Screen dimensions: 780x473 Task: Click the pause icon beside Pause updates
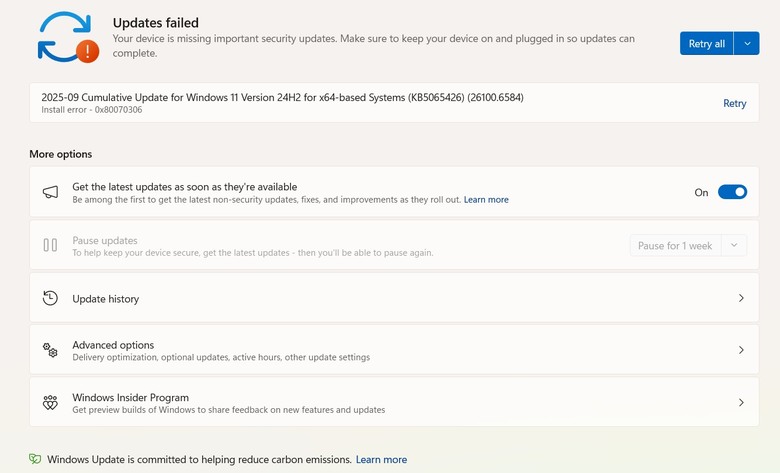(x=50, y=245)
